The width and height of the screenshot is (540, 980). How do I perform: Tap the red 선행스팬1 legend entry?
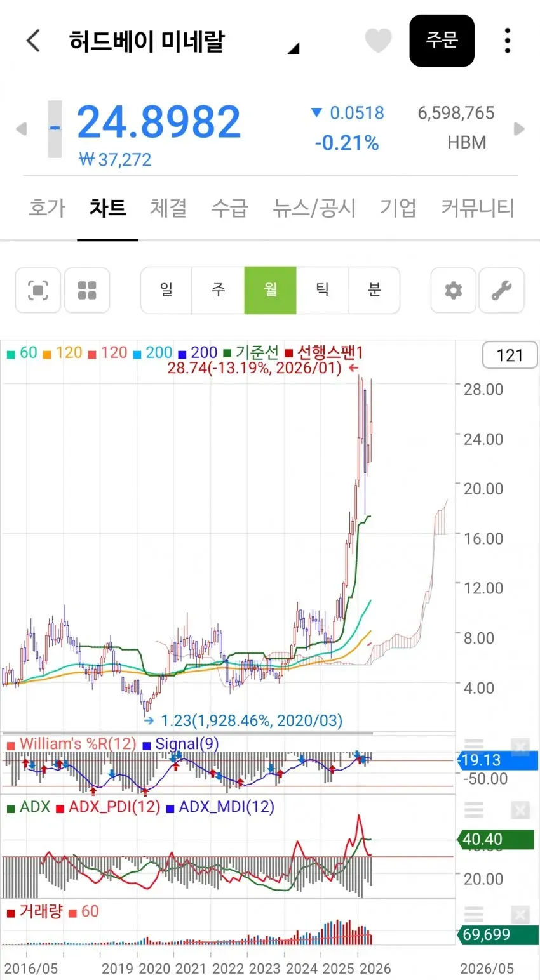[323, 353]
